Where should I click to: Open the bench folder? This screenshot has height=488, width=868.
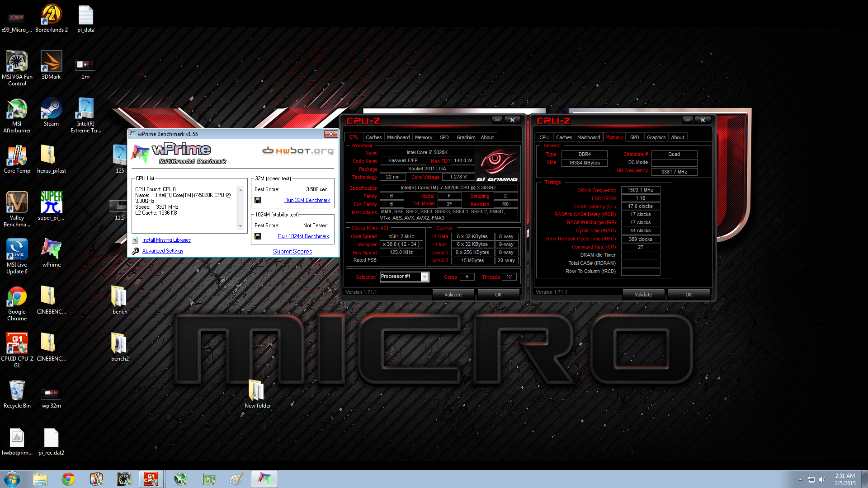(x=120, y=300)
